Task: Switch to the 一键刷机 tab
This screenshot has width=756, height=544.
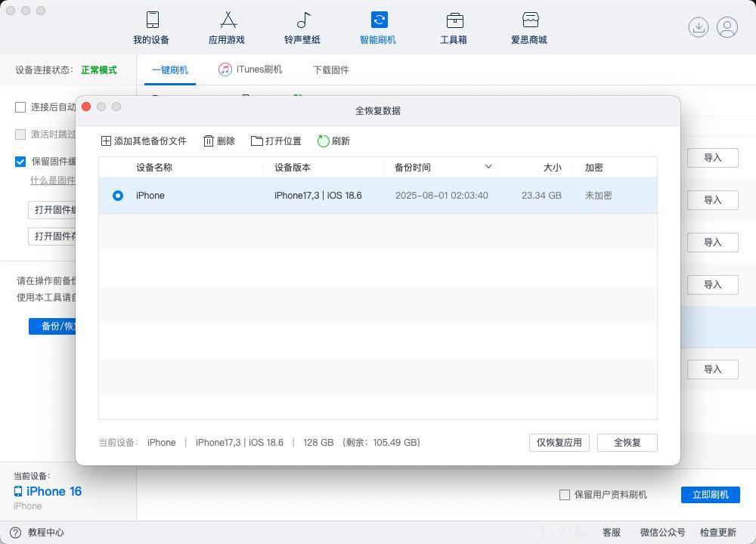Action: pos(169,70)
